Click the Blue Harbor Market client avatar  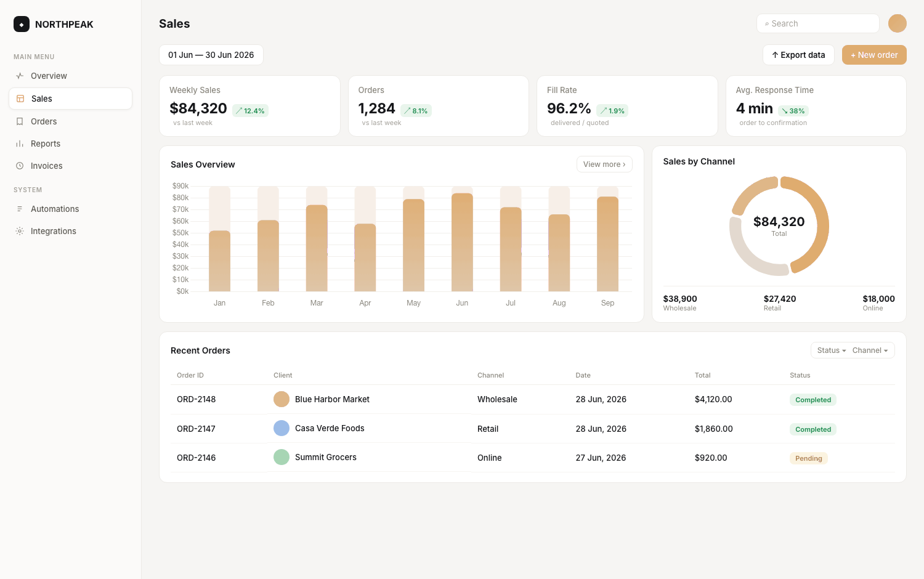[282, 399]
